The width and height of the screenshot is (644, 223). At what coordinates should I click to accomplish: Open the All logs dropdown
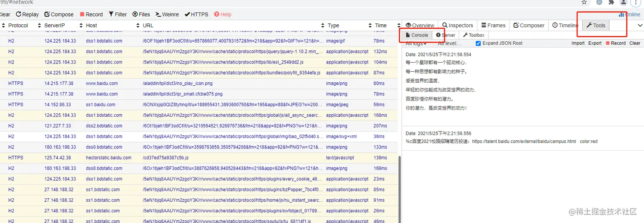click(x=416, y=43)
